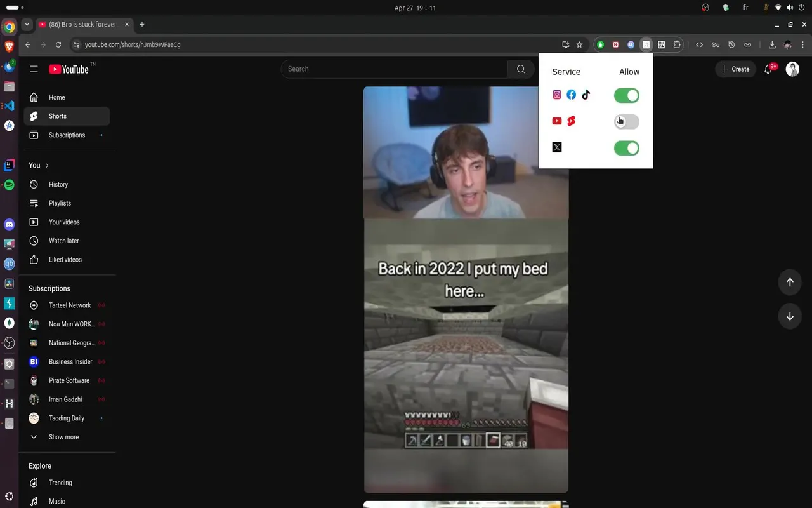The image size is (812, 508).
Task: Click the search magnifier button
Action: coord(521,69)
